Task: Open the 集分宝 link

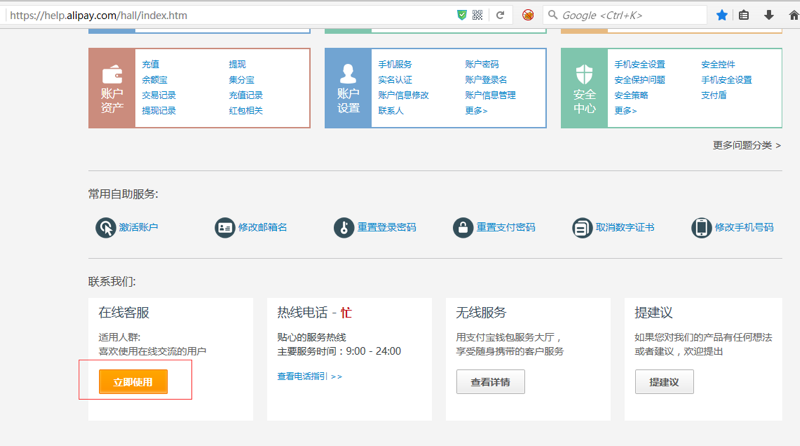Action: 241,80
